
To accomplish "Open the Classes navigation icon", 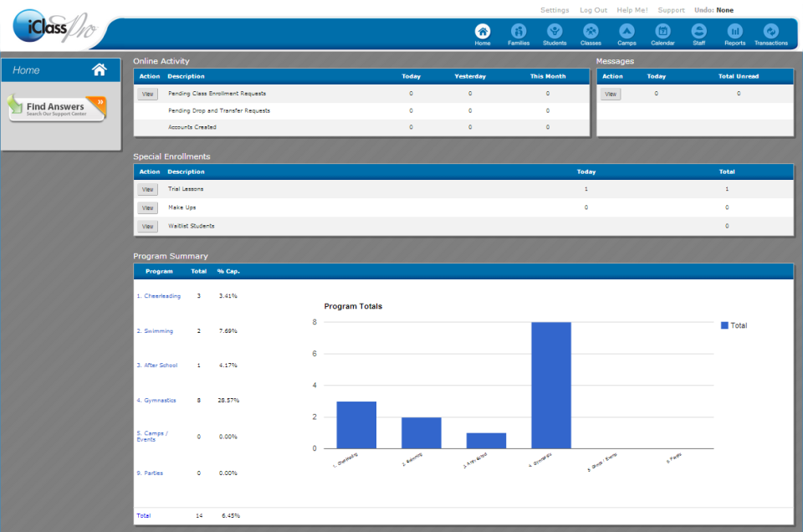I will 591,31.
